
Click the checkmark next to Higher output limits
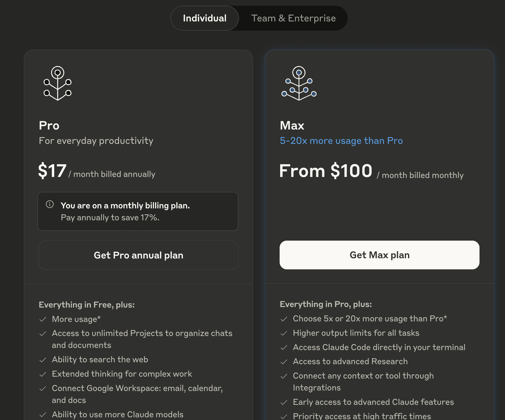[x=284, y=333]
